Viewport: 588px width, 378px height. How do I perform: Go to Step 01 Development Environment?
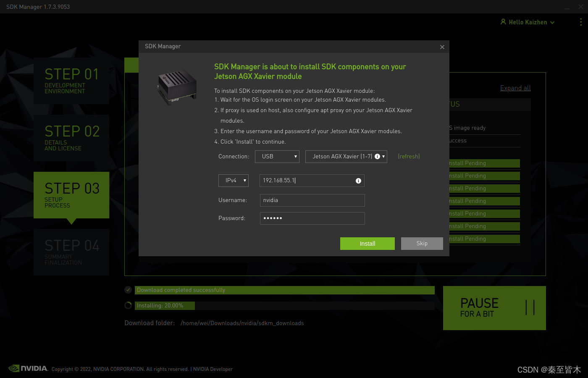(71, 81)
